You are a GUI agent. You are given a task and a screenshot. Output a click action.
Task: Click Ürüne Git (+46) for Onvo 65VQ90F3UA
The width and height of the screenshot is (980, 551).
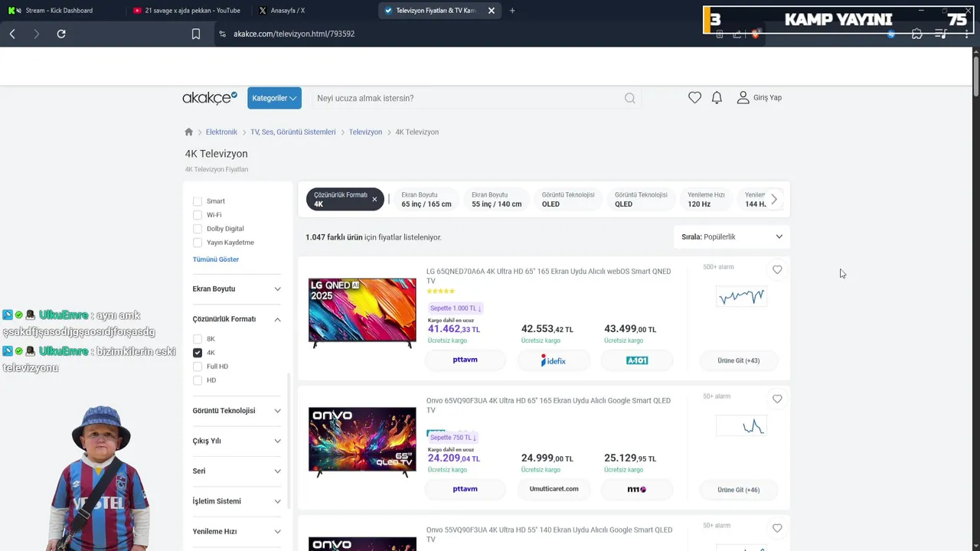(739, 490)
